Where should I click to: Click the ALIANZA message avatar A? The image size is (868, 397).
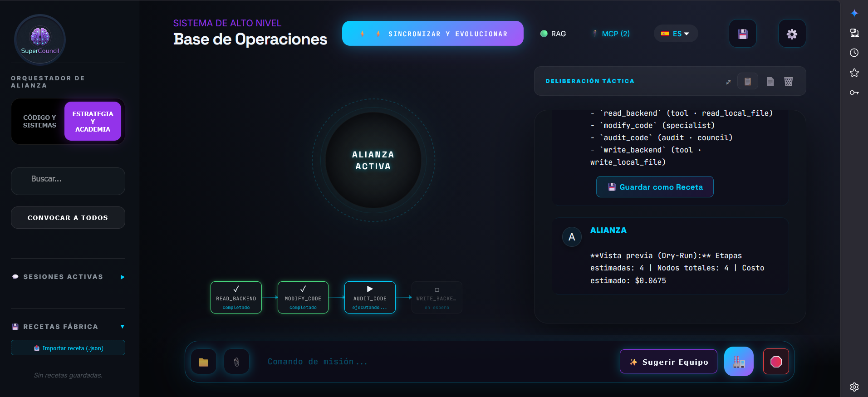[572, 237]
